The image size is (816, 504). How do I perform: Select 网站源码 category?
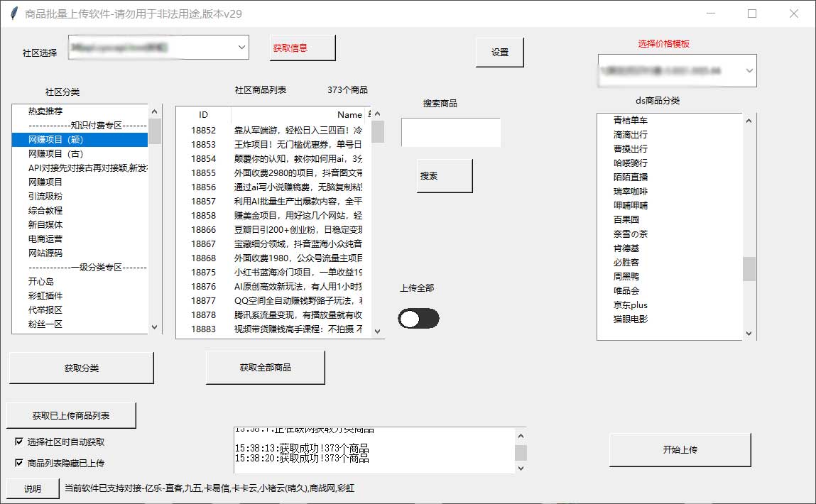coord(80,253)
